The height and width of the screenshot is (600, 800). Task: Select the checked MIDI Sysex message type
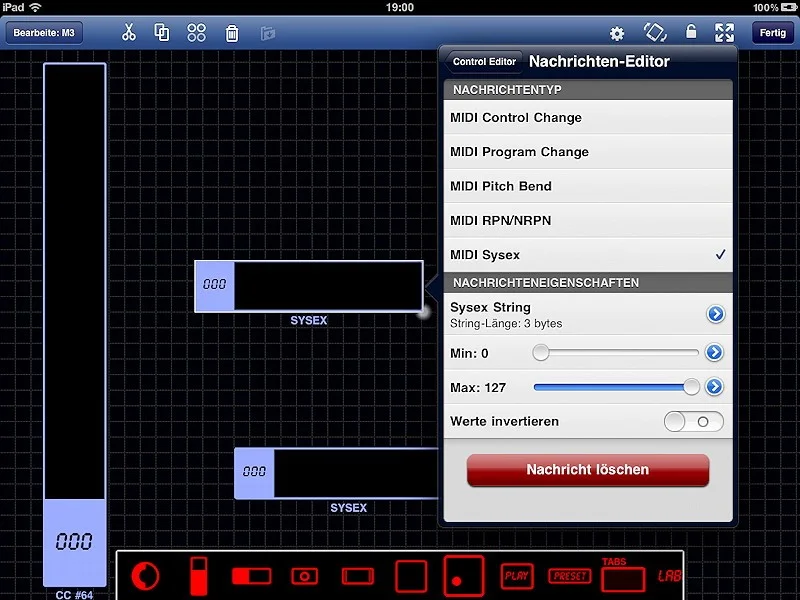(588, 255)
